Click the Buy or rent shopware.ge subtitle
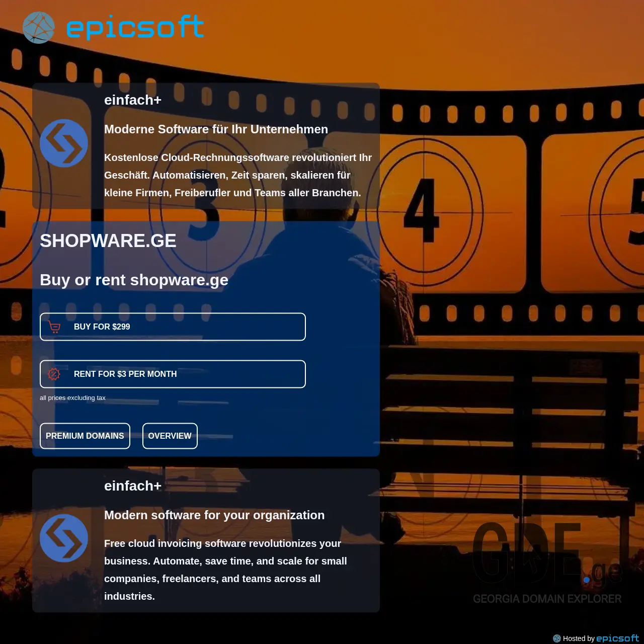The width and height of the screenshot is (644, 644). pyautogui.click(x=134, y=280)
